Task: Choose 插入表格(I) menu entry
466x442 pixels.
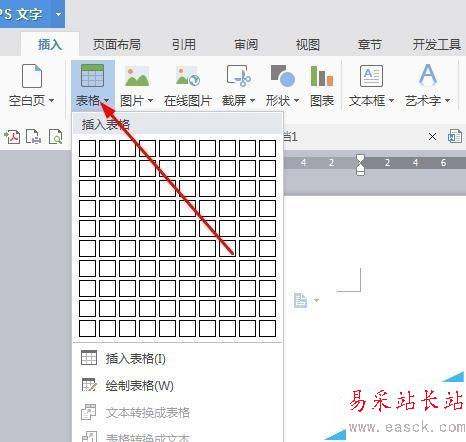Action: coord(178,358)
